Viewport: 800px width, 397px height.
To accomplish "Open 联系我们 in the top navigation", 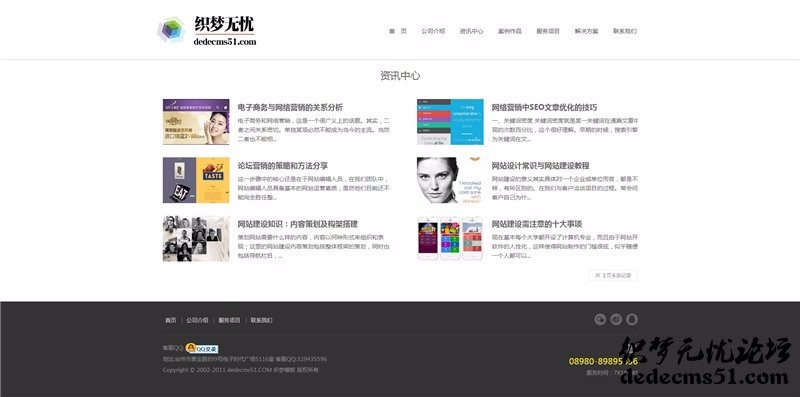I will [624, 31].
